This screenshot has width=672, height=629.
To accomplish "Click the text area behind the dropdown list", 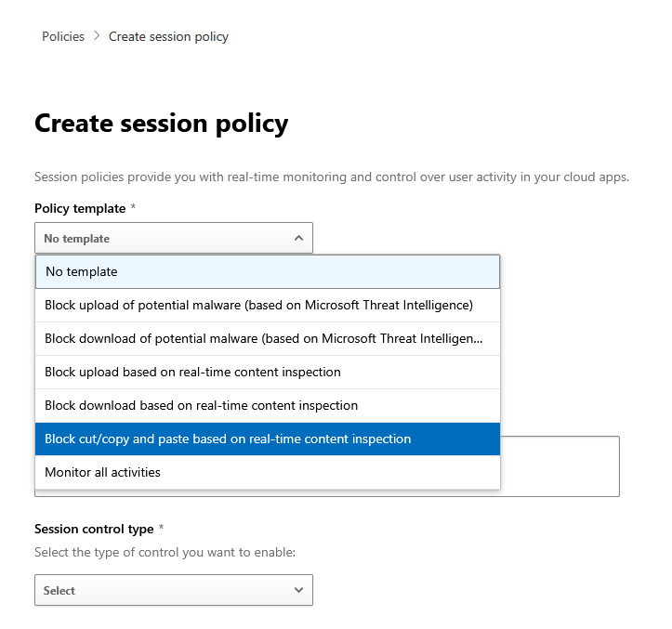I will [x=560, y=466].
